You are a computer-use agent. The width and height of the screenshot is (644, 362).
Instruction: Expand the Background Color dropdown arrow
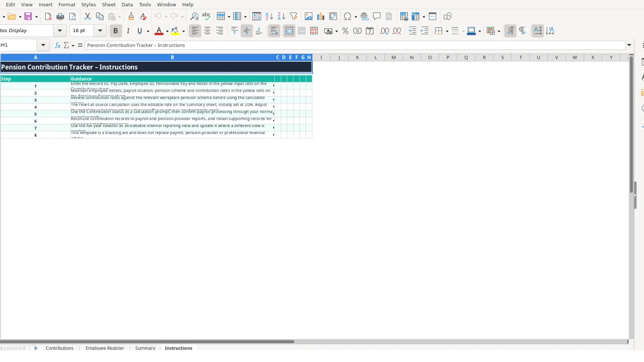[x=184, y=31]
